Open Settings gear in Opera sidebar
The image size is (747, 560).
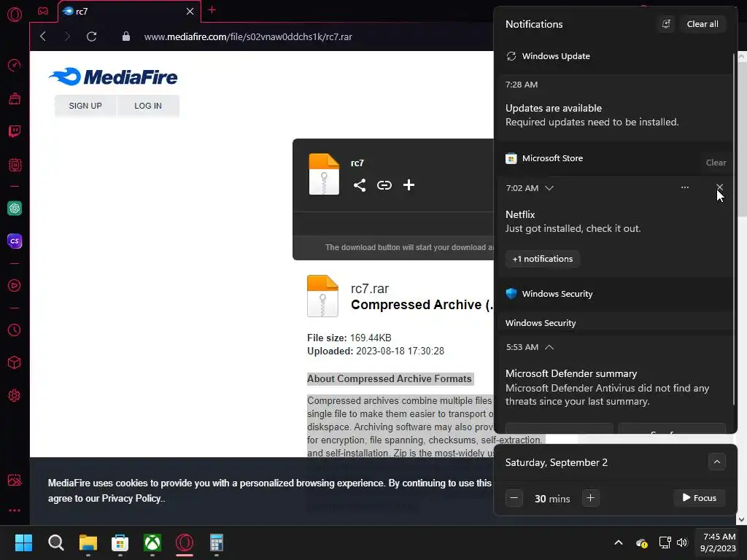[x=15, y=396]
